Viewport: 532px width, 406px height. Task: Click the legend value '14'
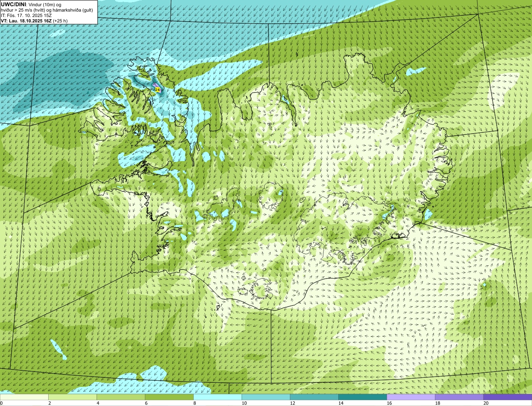click(341, 403)
